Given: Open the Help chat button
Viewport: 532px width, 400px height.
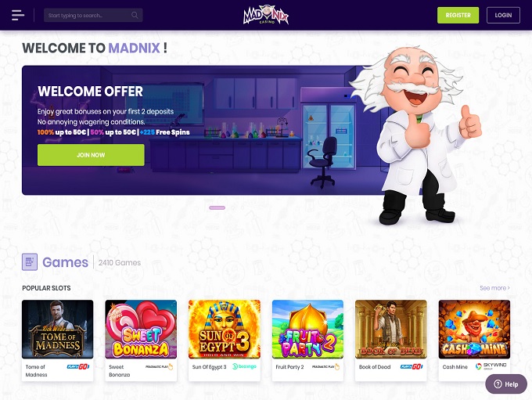Looking at the screenshot, I should point(506,384).
